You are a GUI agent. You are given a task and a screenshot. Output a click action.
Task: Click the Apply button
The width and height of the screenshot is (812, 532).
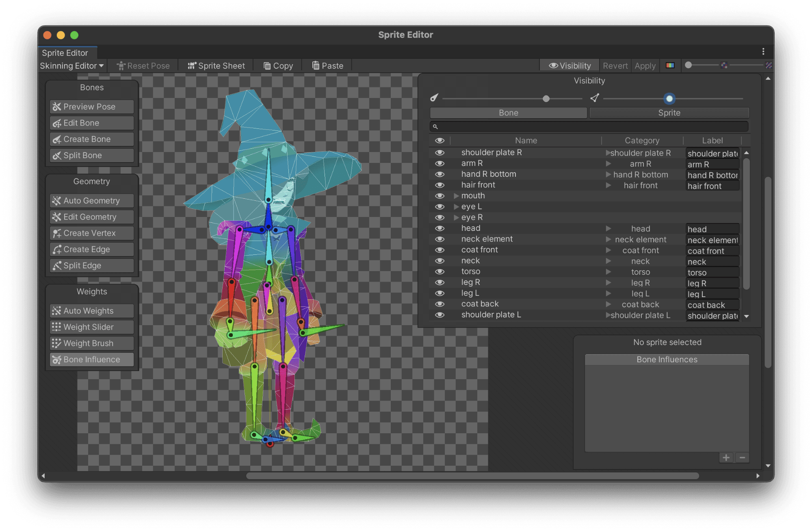[645, 65]
